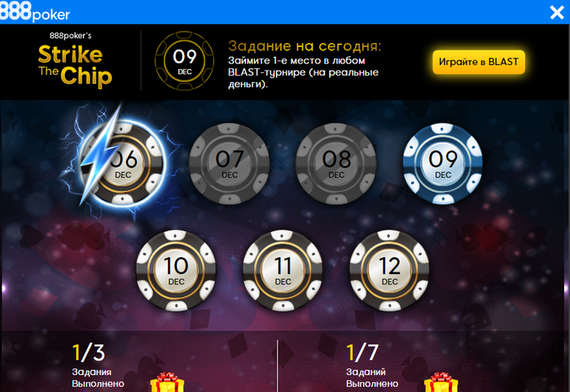Click the 11 DEC chip
This screenshot has height=392, width=570.
(283, 270)
